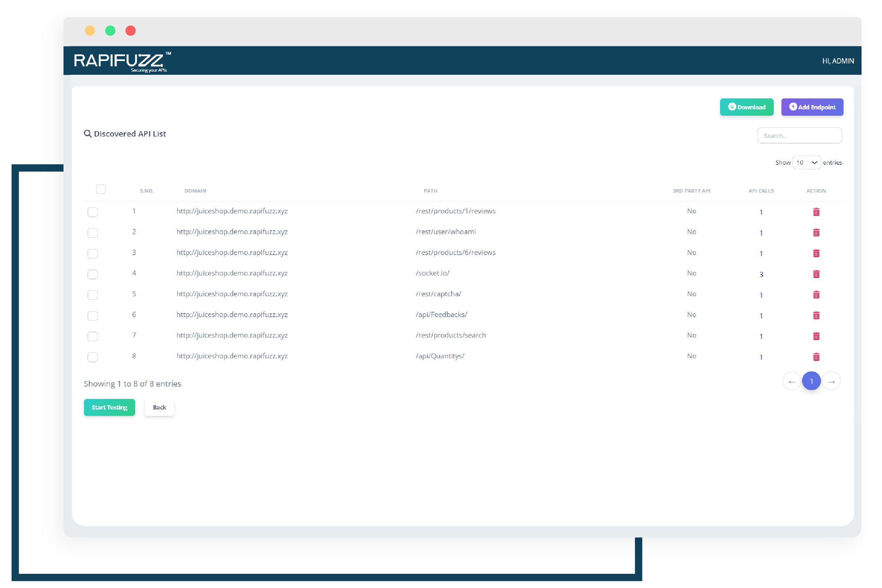Viewport: 882px width, 588px height.
Task: Click trash icon for /socket.io/ row
Action: tap(816, 274)
